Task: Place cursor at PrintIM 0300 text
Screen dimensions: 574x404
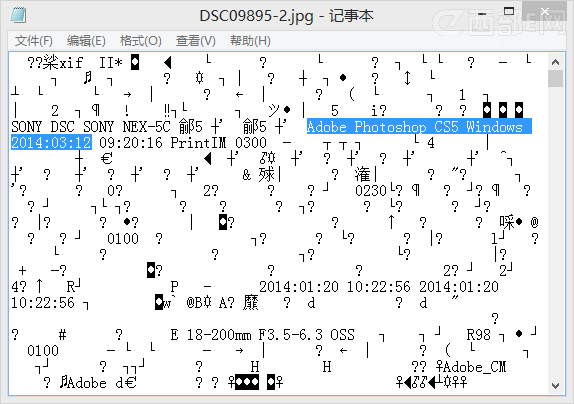Action: 219,142
